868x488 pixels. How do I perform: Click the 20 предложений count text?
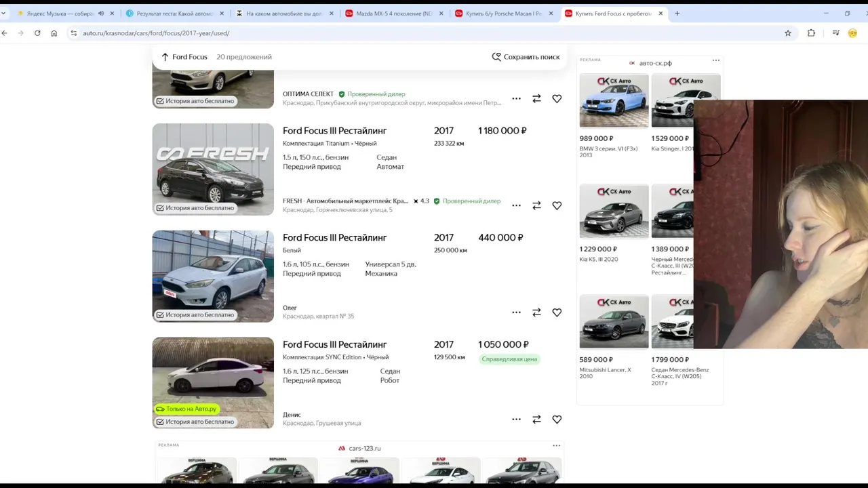[244, 57]
